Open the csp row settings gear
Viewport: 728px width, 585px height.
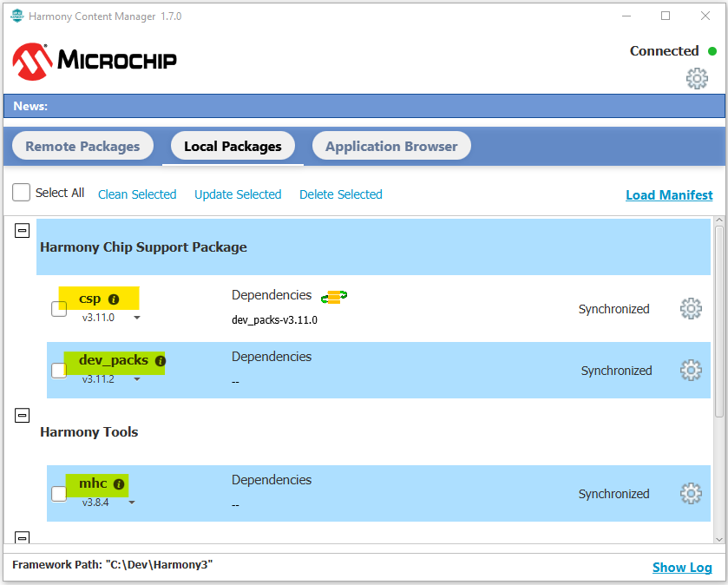(691, 309)
